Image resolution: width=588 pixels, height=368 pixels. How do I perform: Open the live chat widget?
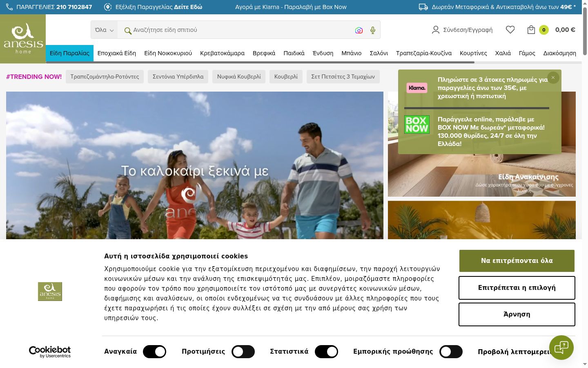[x=561, y=348]
